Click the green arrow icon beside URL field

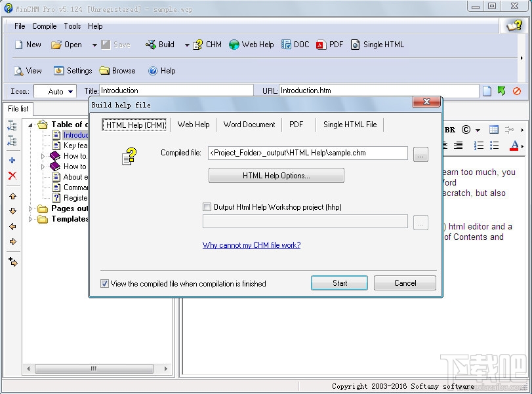501,91
